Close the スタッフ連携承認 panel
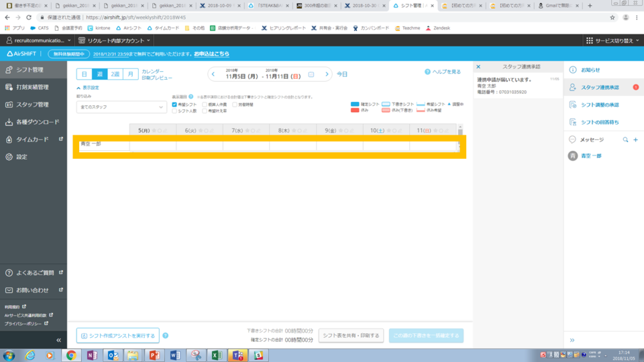 pos(478,67)
